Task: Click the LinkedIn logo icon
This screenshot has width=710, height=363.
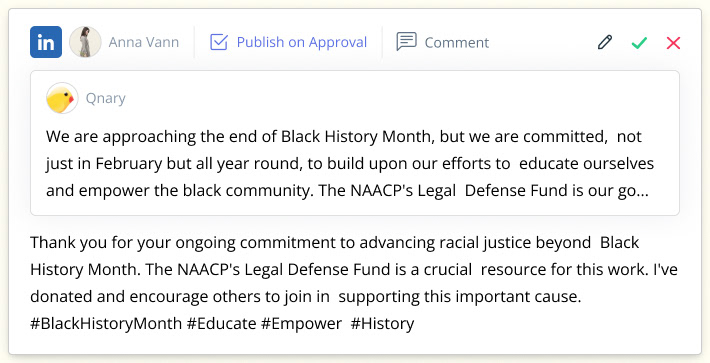Action: (x=46, y=42)
